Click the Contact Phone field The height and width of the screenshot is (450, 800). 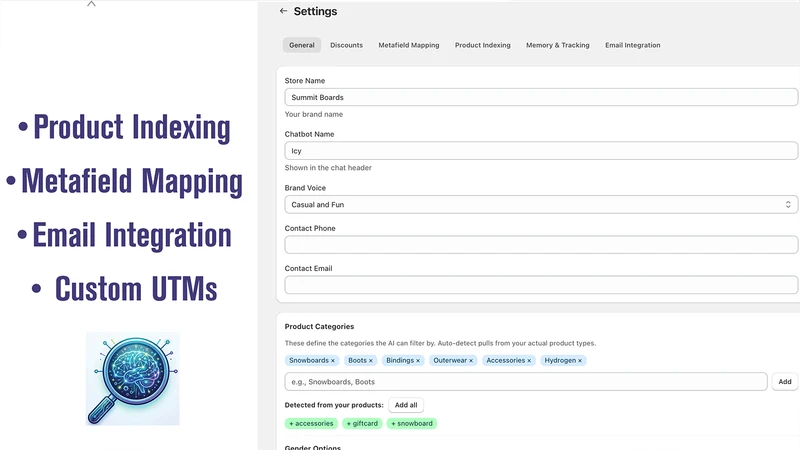[x=541, y=245]
